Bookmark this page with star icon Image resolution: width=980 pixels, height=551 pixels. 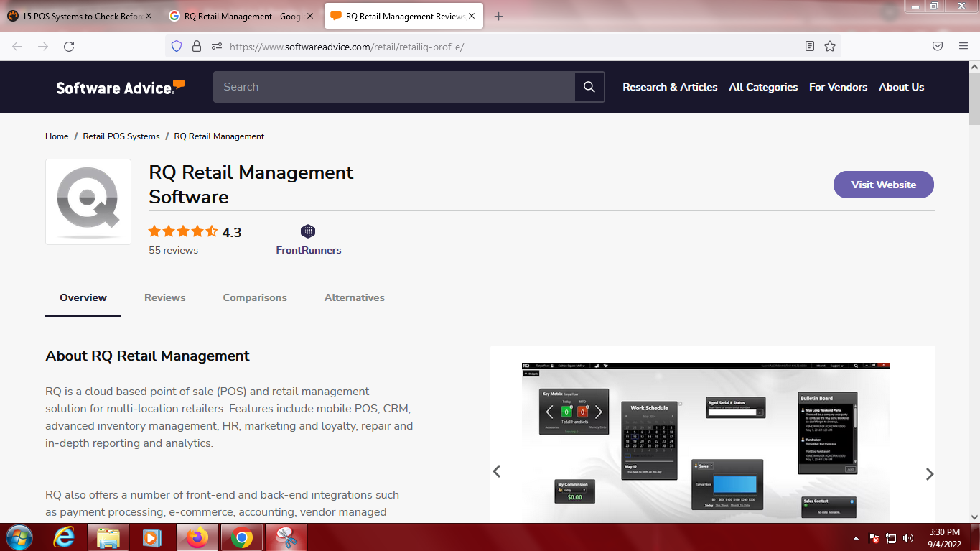pyautogui.click(x=830, y=46)
